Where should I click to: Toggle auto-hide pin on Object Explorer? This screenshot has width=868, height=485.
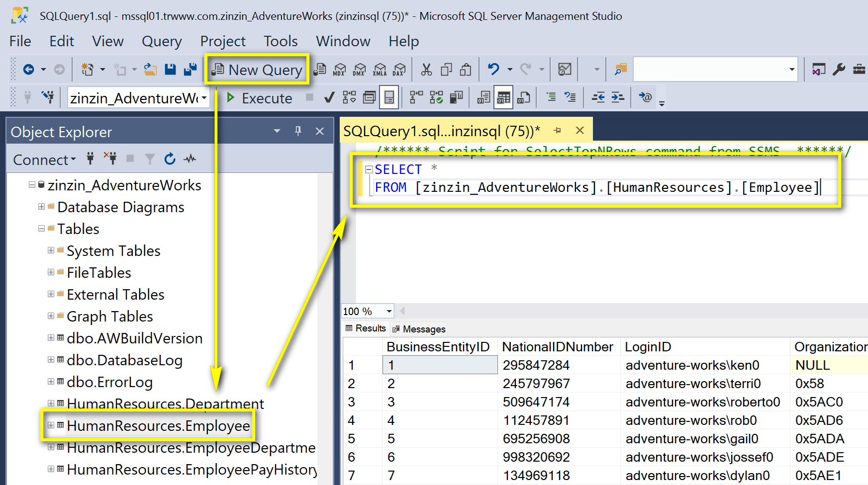[x=298, y=131]
